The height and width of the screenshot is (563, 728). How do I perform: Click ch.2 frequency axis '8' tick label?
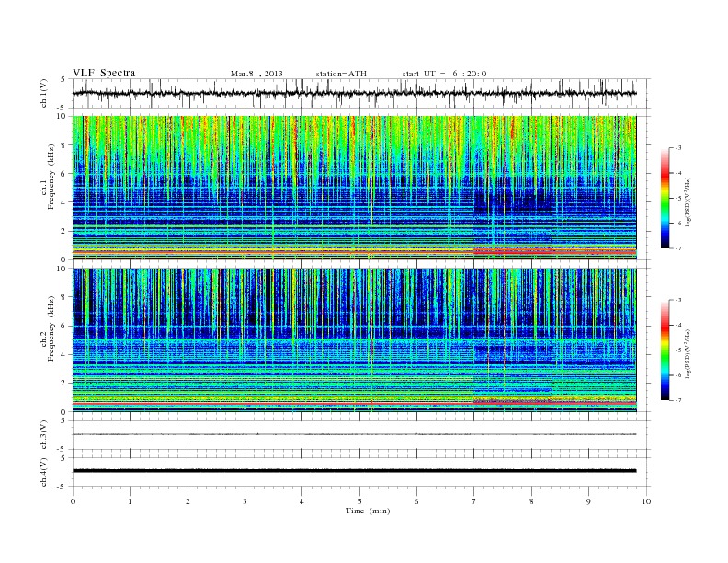64,297
